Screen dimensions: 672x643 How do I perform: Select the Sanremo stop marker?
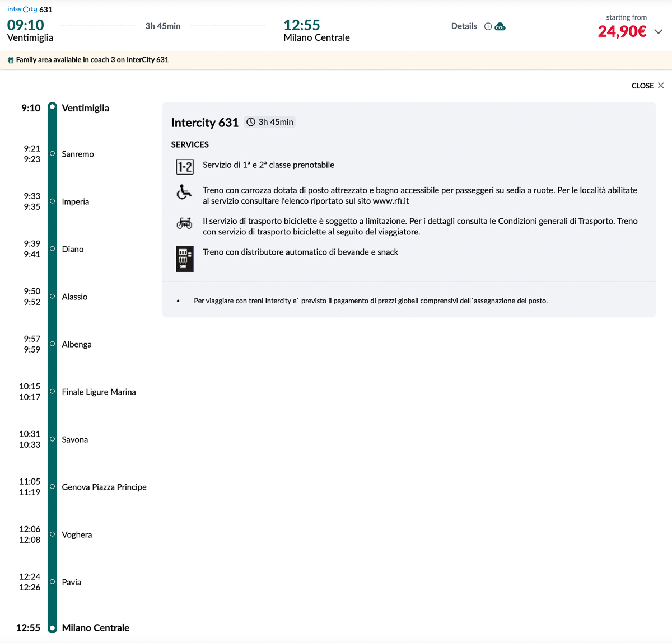click(52, 153)
